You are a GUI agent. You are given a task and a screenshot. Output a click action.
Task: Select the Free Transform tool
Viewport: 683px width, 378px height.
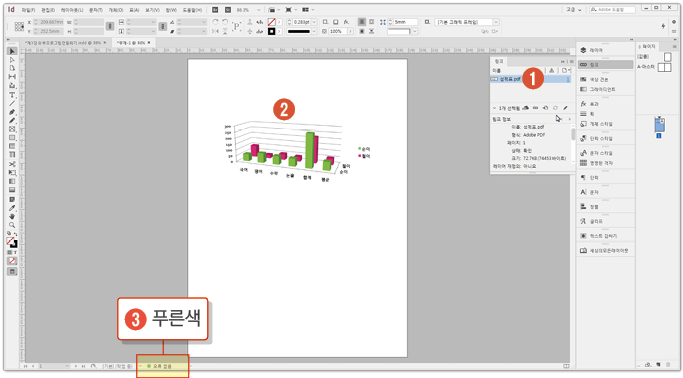12,173
